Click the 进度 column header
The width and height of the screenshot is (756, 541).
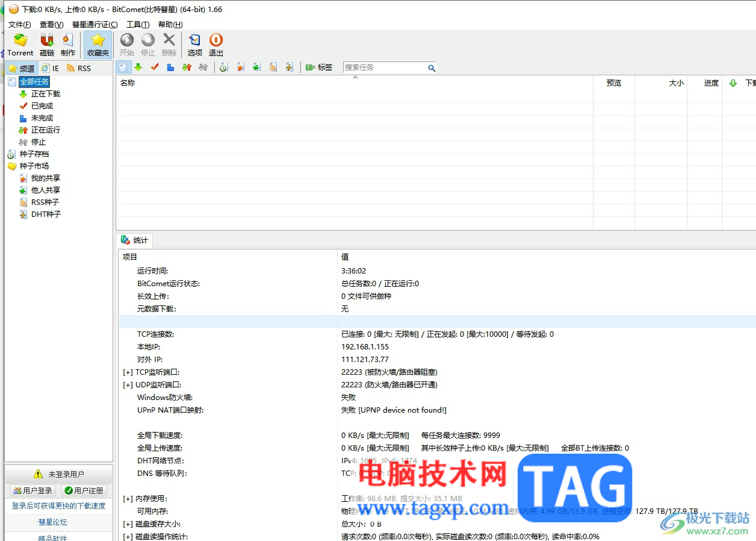[705, 83]
